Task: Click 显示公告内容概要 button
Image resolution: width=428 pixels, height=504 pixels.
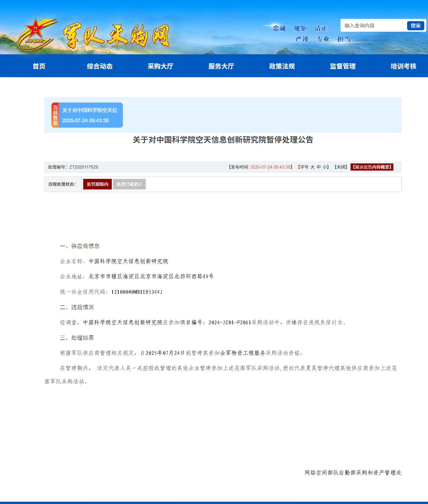Action: tap(372, 167)
